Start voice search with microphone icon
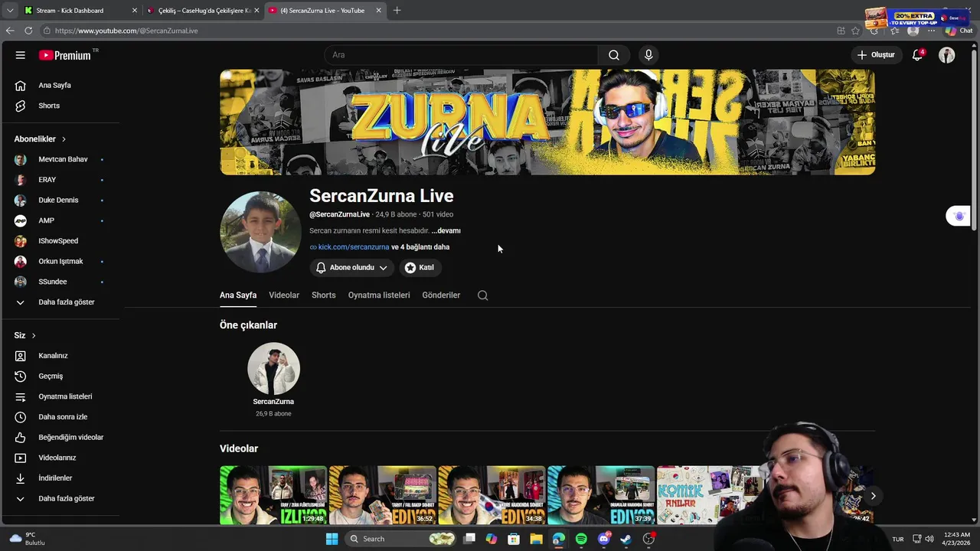This screenshot has width=980, height=551. pyautogui.click(x=648, y=55)
